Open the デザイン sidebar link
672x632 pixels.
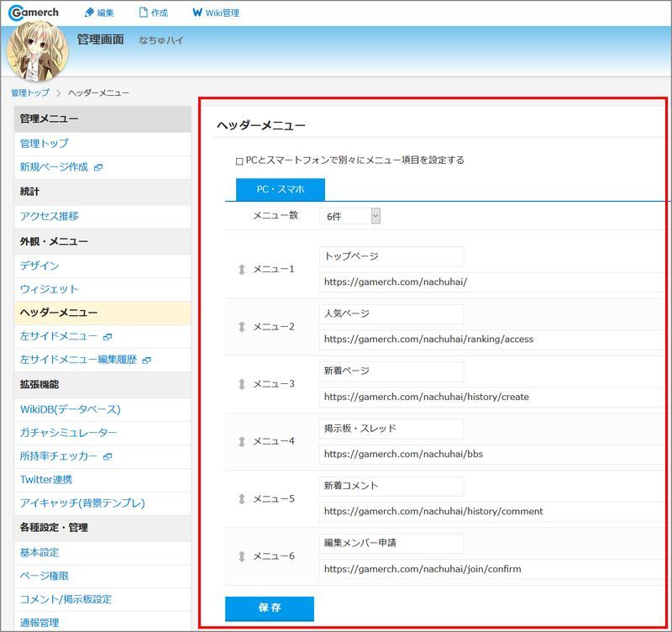click(x=39, y=266)
